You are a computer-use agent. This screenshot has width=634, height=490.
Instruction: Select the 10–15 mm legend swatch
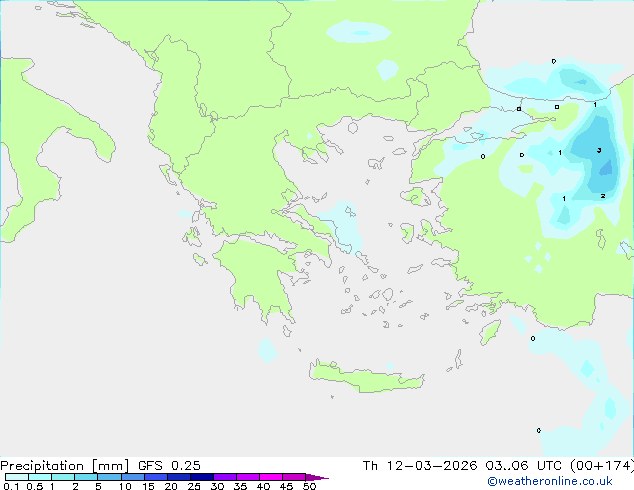pyautogui.click(x=133, y=477)
